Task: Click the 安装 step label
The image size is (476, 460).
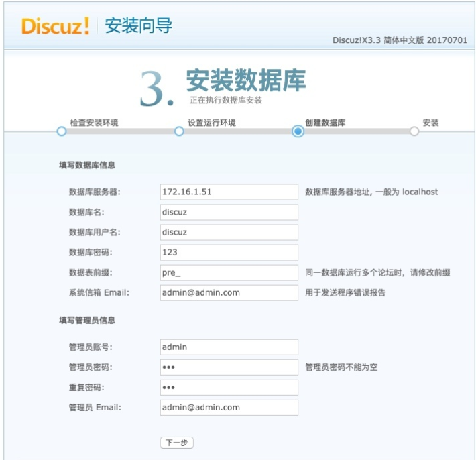Action: pyautogui.click(x=431, y=123)
